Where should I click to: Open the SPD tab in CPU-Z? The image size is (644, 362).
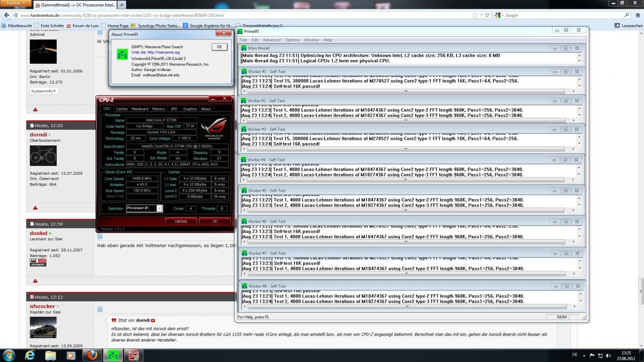point(174,109)
